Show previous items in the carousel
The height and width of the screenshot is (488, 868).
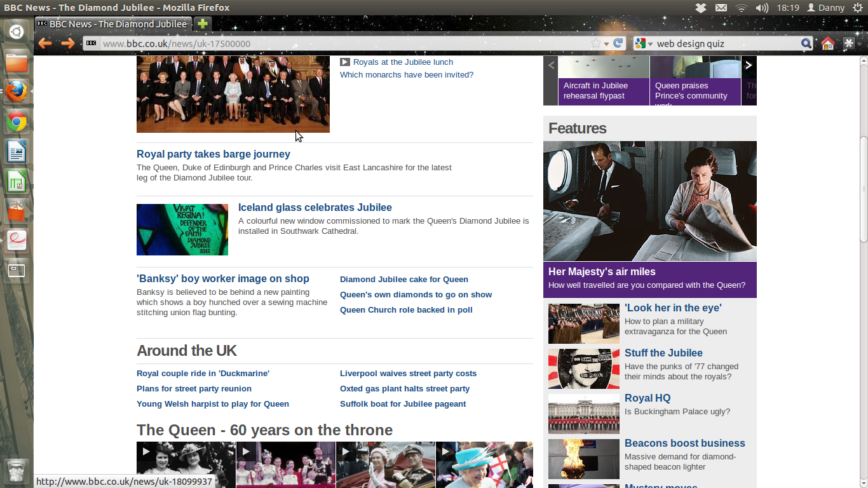pyautogui.click(x=551, y=65)
